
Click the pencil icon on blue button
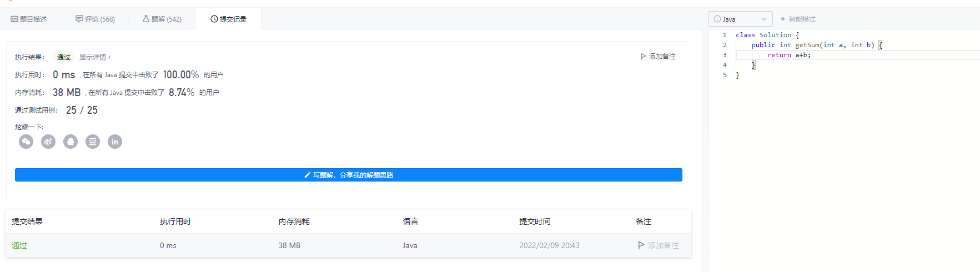coord(308,175)
